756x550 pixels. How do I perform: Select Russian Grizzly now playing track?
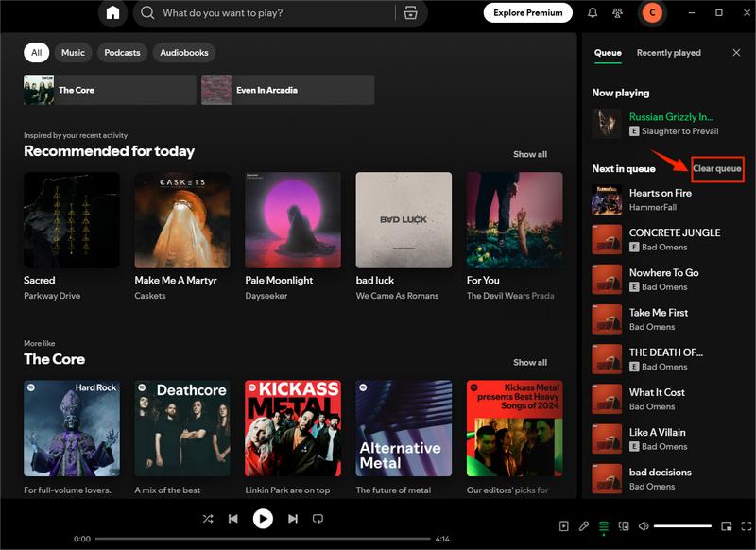coord(671,116)
